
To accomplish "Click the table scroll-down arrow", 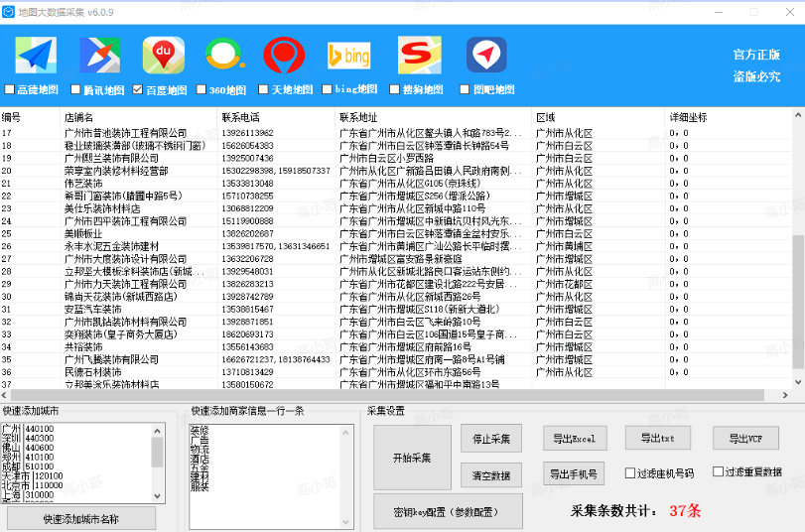I will [x=798, y=382].
